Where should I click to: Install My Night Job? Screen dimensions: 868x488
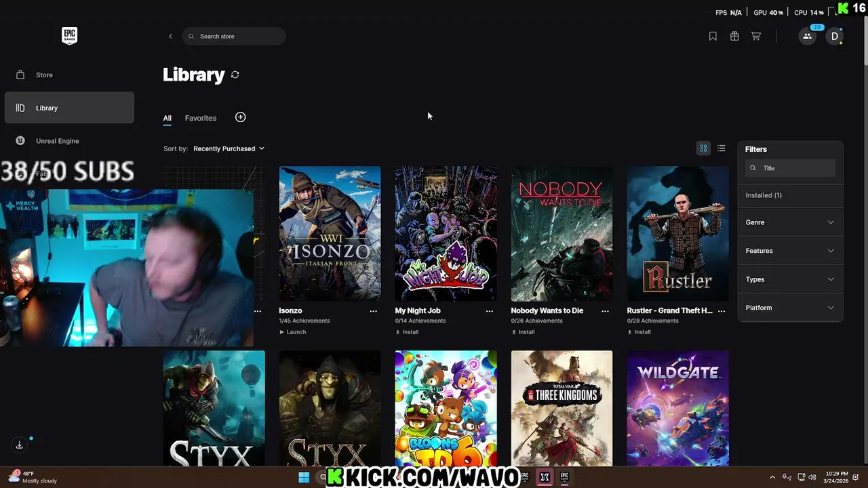point(407,332)
